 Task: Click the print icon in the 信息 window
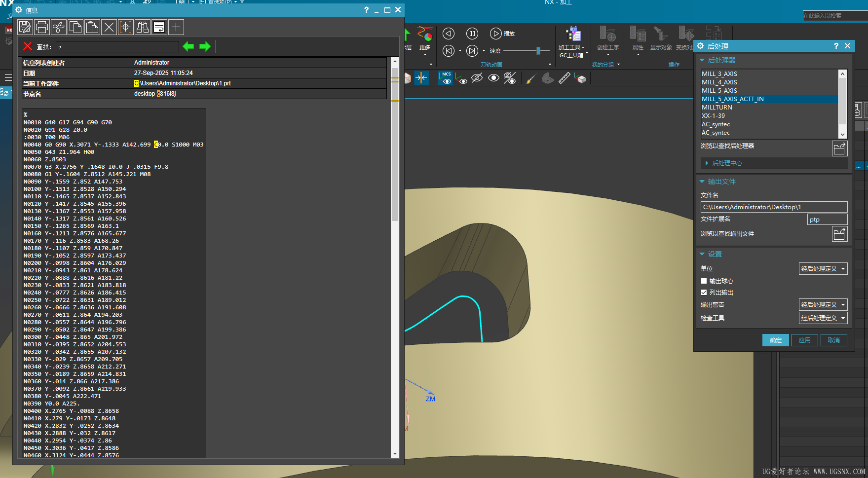[x=42, y=27]
